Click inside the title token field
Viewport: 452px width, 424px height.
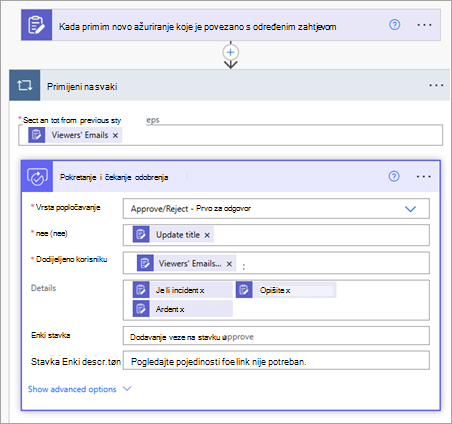[276, 235]
